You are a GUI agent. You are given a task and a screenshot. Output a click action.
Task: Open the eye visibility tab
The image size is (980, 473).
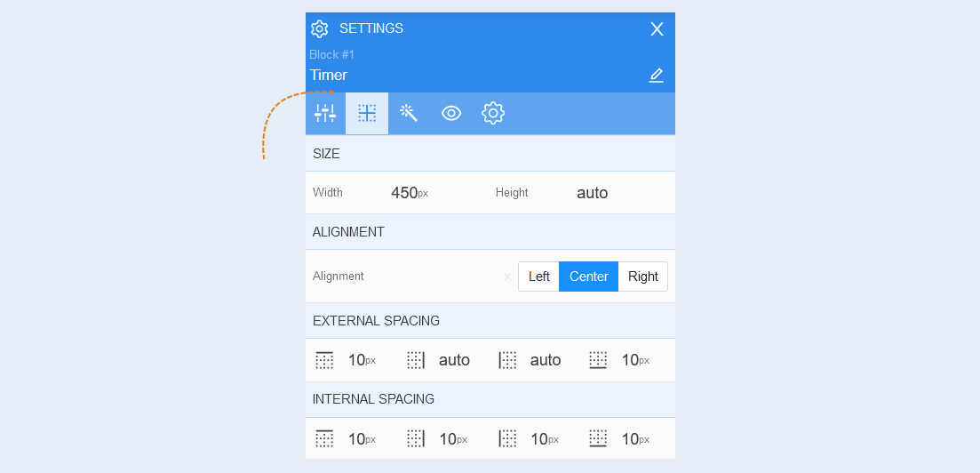point(451,113)
